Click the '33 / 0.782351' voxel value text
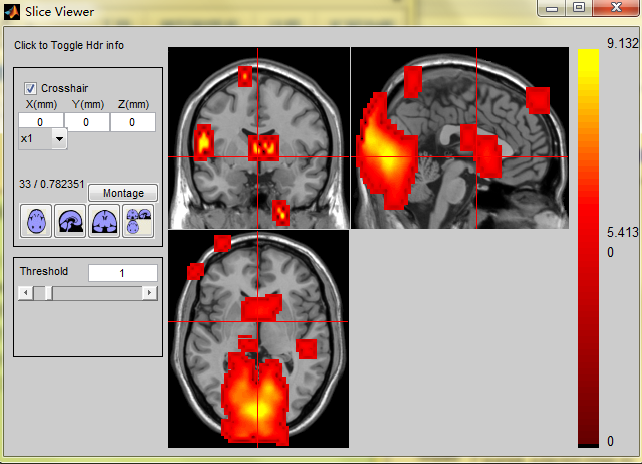Screen dimensions: 642x464 (x=52, y=184)
